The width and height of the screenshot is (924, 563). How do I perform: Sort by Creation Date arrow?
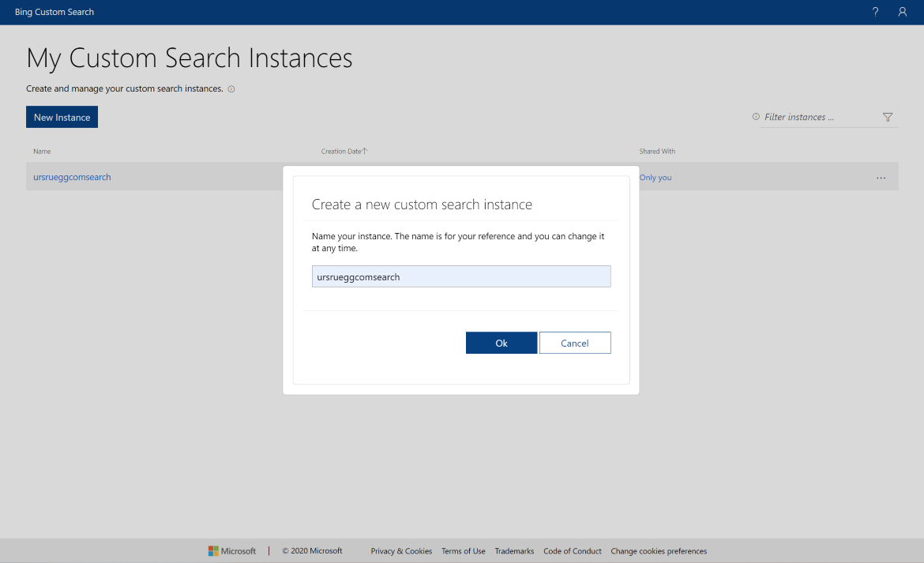pos(365,152)
